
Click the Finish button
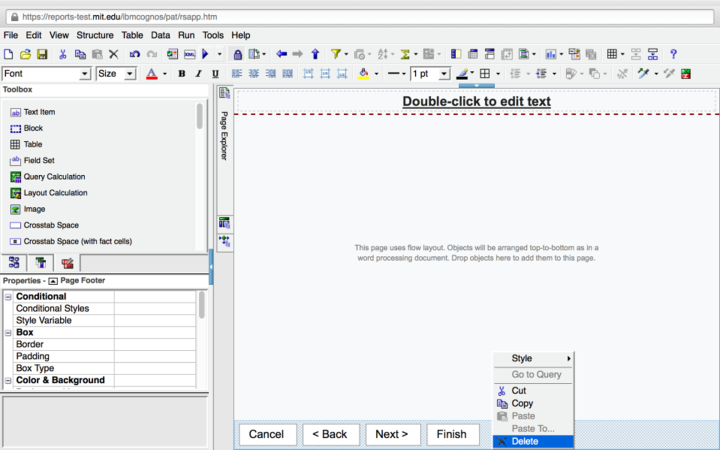[451, 434]
